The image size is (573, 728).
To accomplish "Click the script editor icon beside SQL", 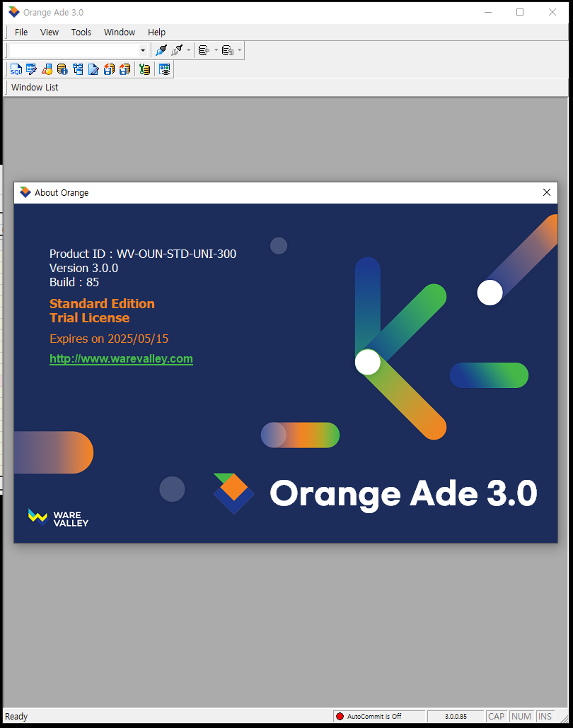I will [31, 69].
